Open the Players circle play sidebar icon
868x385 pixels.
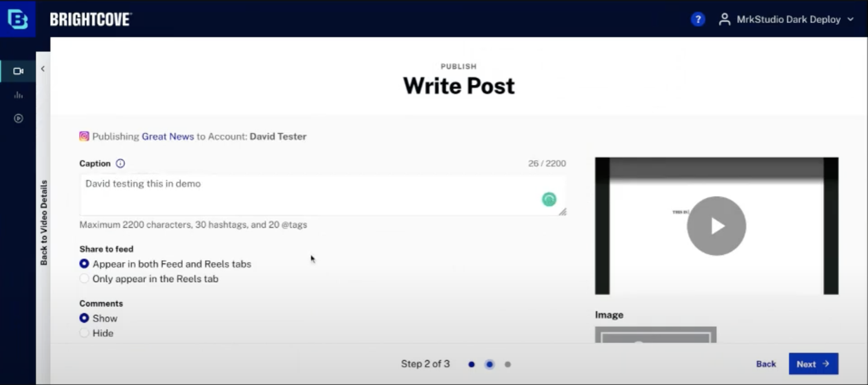click(19, 119)
